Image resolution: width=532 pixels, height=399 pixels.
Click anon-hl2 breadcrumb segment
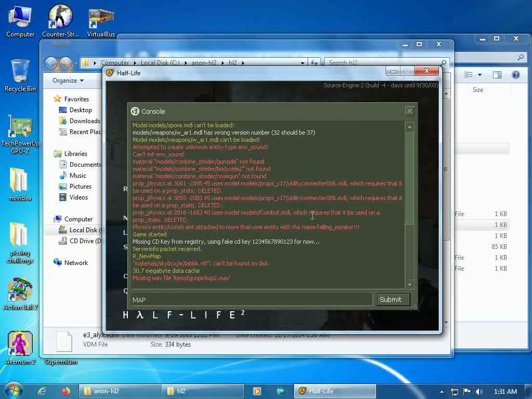tap(204, 63)
